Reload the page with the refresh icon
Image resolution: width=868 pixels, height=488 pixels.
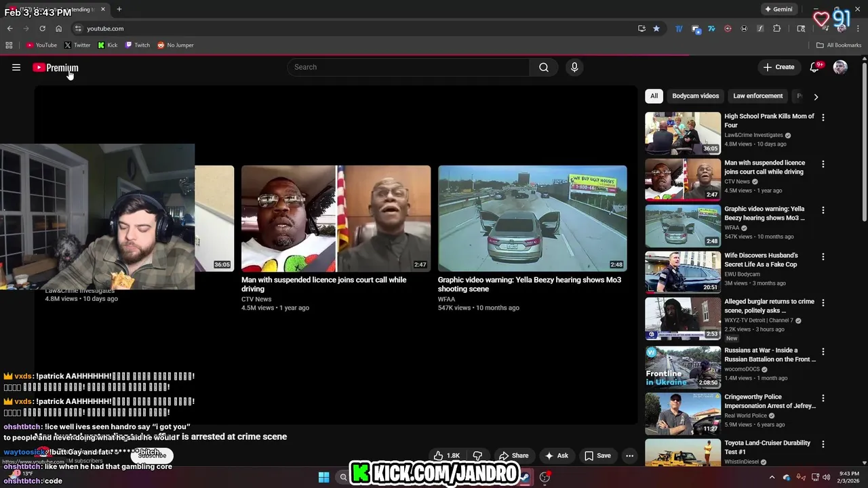click(x=42, y=28)
